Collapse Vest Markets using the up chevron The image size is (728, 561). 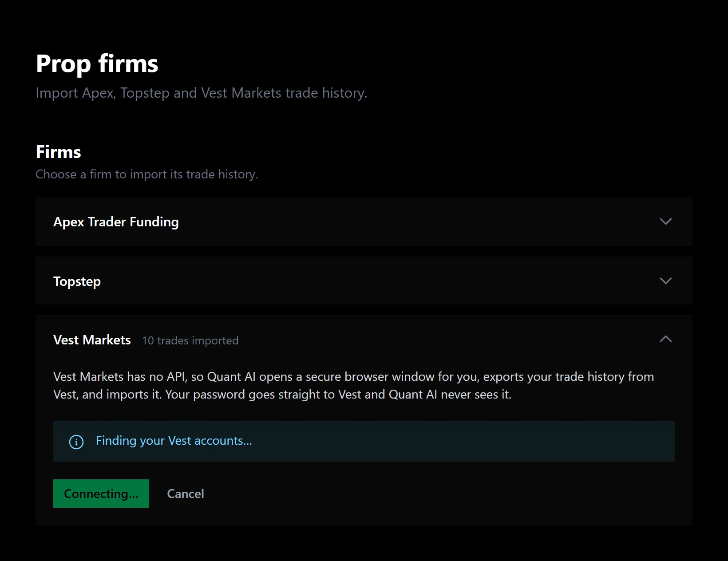[x=665, y=339]
